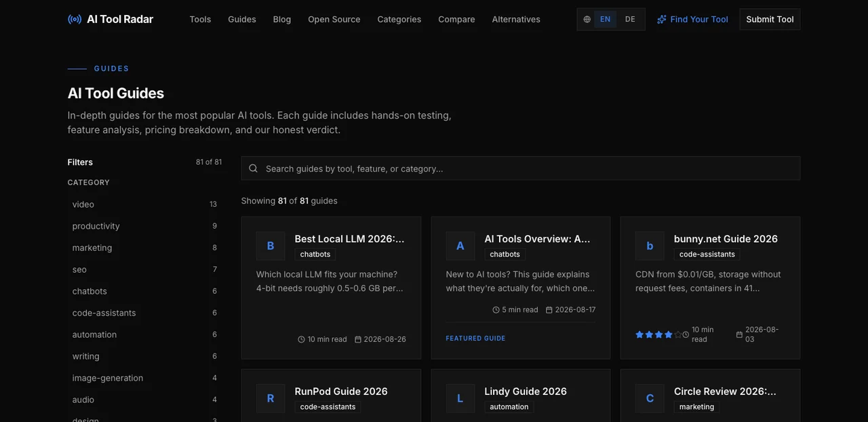
Task: Filter guides by automation category
Action: pyautogui.click(x=144, y=334)
